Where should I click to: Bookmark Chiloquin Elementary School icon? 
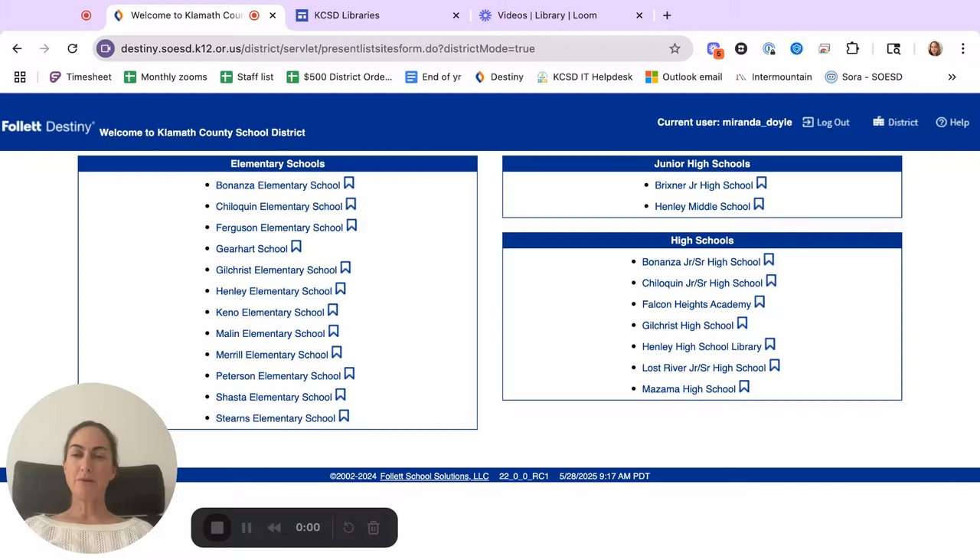[x=351, y=205]
